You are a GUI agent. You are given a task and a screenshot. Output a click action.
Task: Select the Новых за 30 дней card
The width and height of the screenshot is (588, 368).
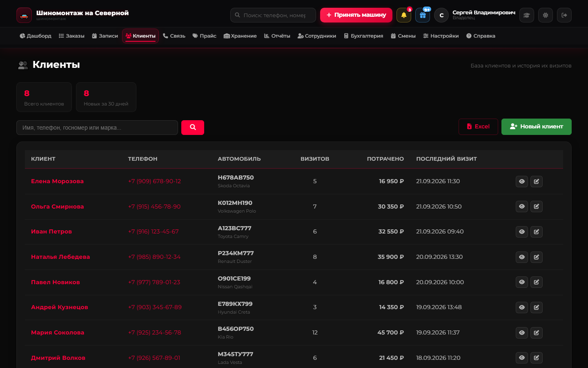106,97
